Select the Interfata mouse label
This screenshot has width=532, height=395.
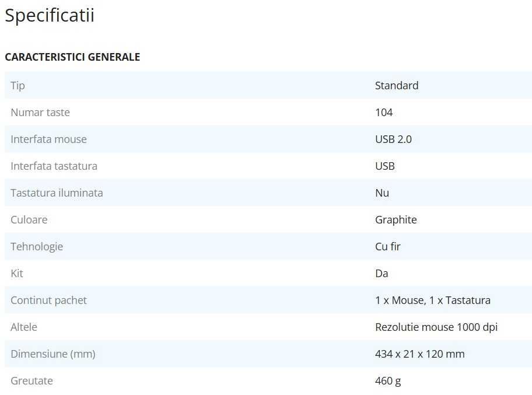pos(48,139)
